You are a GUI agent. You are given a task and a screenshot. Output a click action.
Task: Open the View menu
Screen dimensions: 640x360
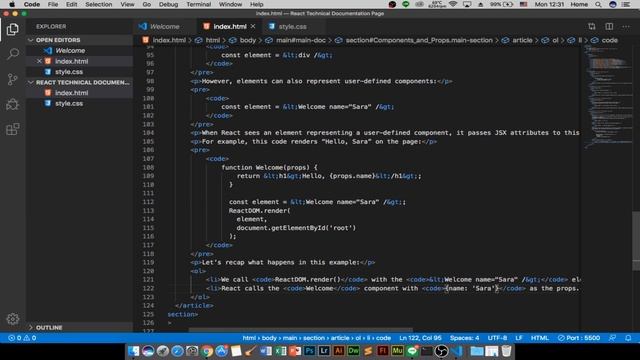(127, 4)
